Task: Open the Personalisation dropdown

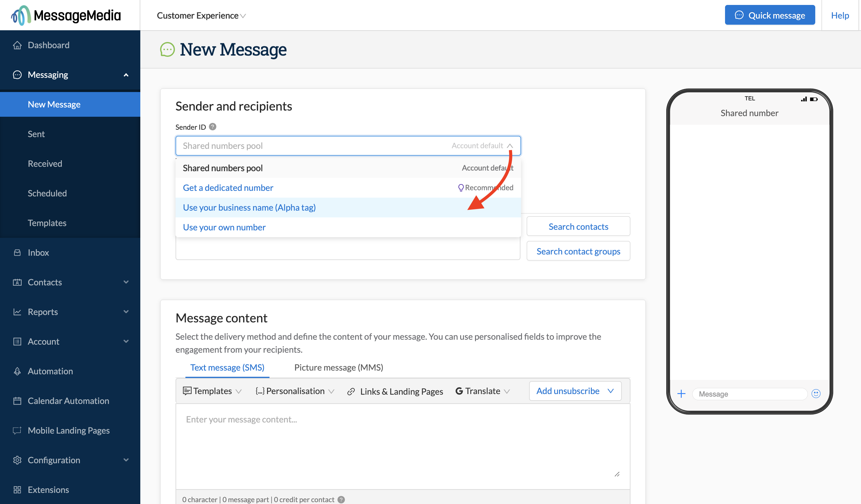Action: pos(295,391)
